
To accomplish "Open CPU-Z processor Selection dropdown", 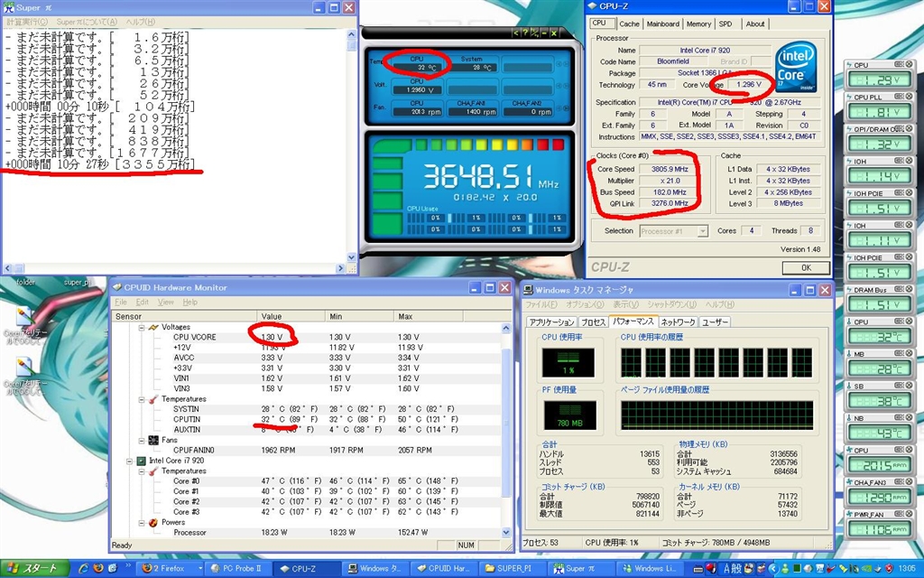I will pos(702,231).
